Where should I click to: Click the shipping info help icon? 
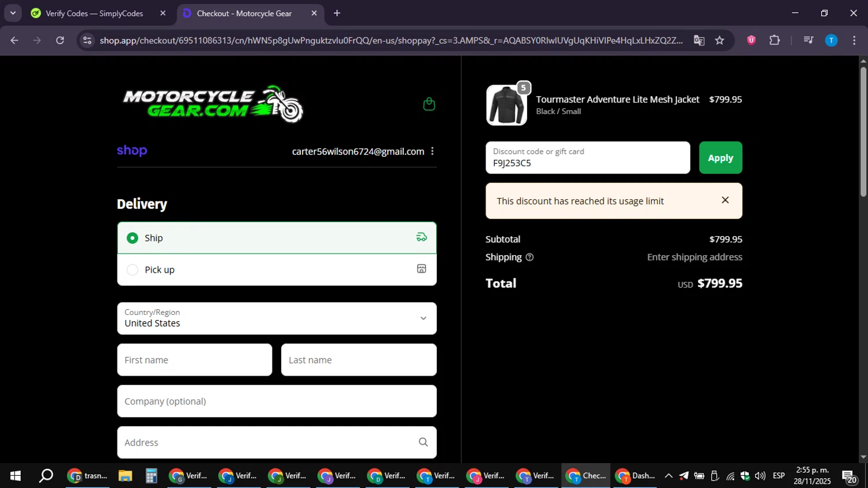click(x=529, y=257)
